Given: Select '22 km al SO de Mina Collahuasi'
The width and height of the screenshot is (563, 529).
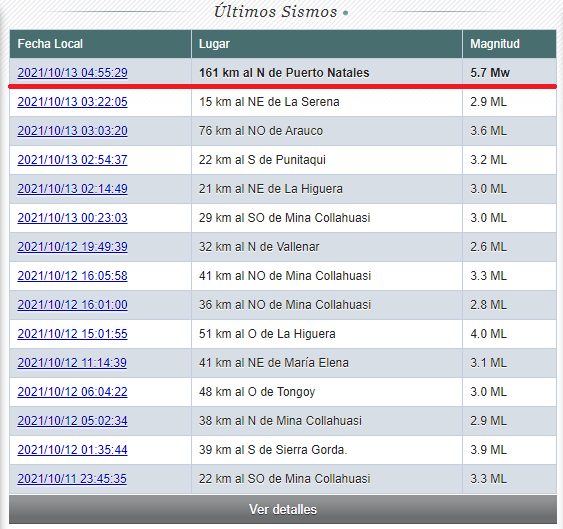Looking at the screenshot, I should click(285, 479).
